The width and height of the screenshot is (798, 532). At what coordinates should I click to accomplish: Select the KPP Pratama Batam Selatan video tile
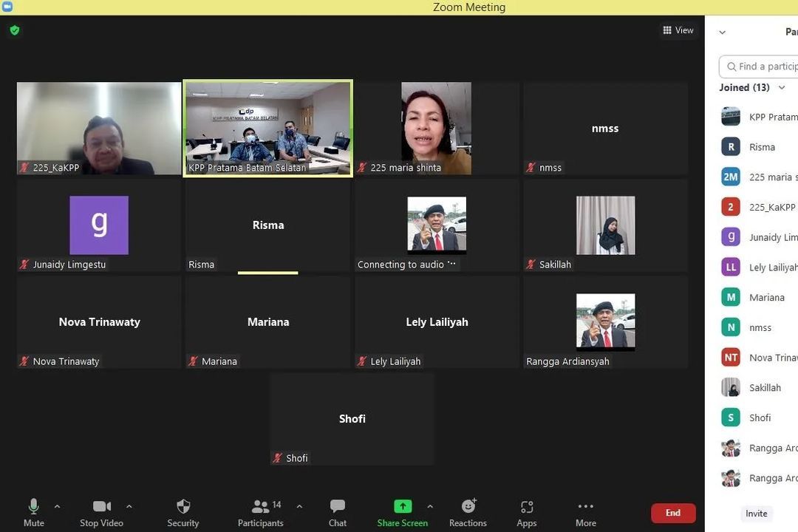pos(267,128)
